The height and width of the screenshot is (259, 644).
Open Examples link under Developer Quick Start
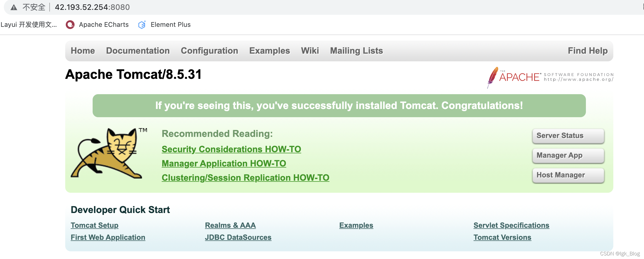pyautogui.click(x=356, y=225)
